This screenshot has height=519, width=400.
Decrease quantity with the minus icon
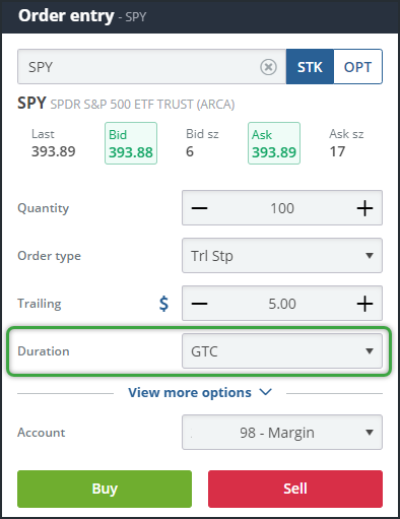[x=199, y=208]
